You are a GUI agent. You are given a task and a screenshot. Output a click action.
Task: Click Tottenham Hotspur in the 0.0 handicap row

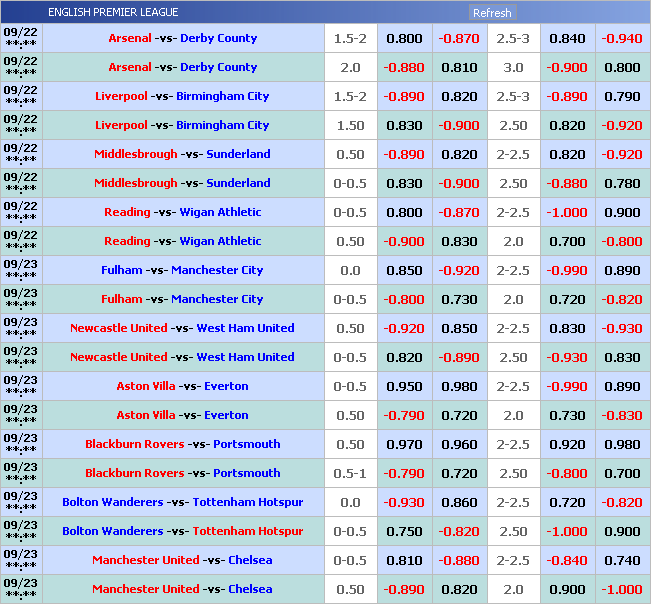[x=248, y=502]
